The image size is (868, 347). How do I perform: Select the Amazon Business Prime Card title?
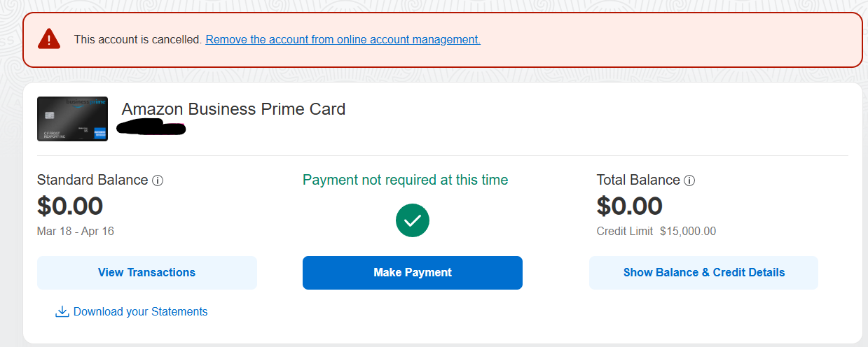point(233,109)
